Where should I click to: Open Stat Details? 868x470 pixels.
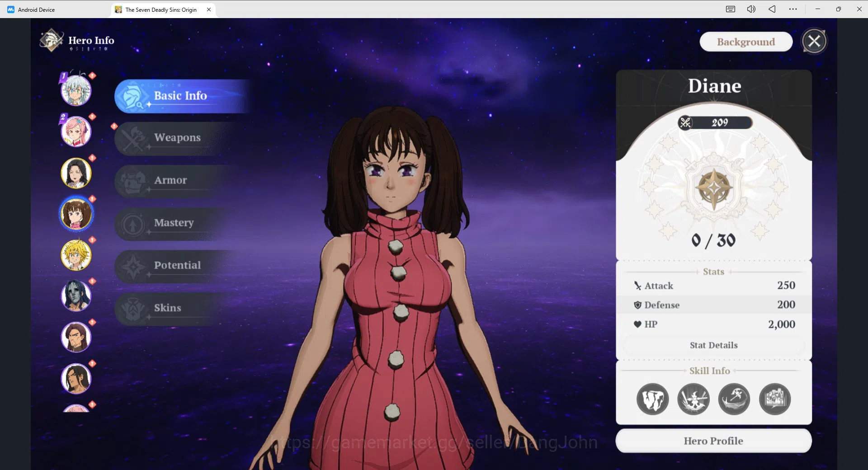[714, 345]
